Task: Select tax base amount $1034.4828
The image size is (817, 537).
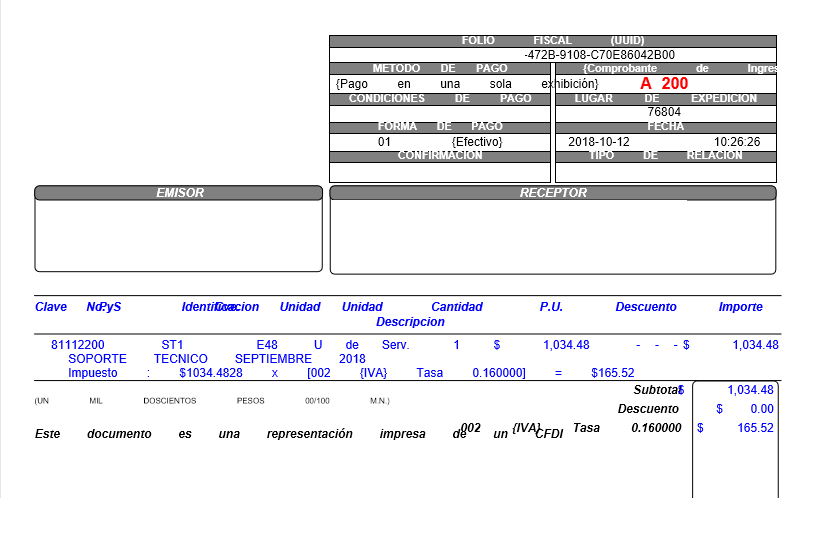Action: coord(211,373)
